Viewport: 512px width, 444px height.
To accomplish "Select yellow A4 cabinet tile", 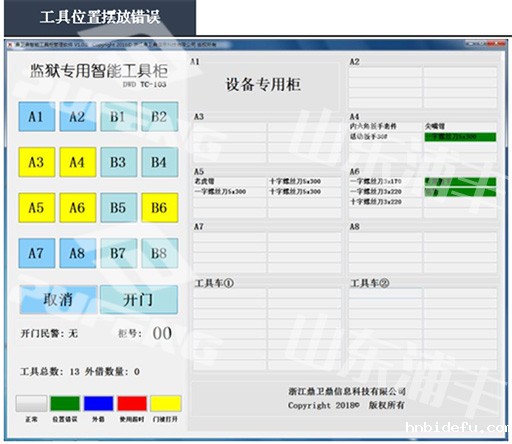I will (78, 162).
